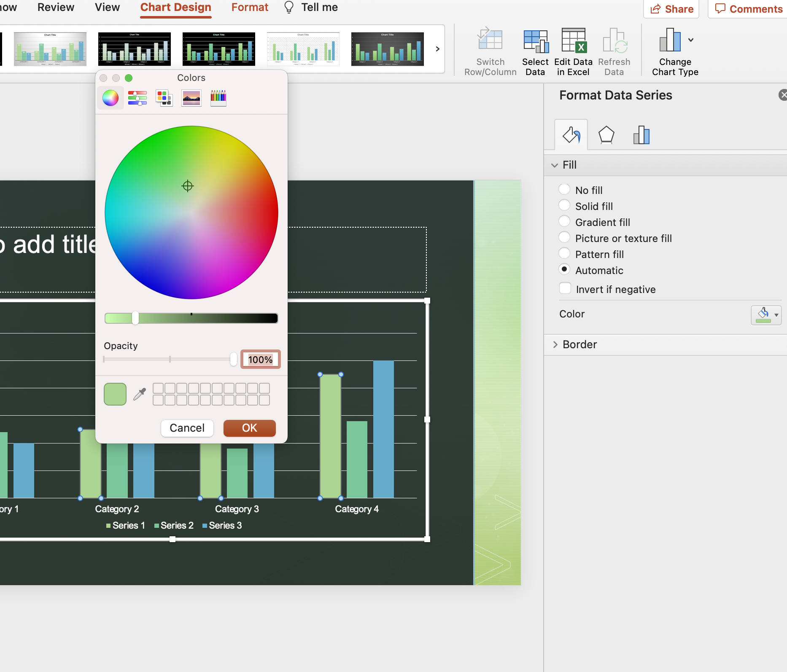Click the Opacity percentage field
The image size is (787, 672).
point(260,360)
